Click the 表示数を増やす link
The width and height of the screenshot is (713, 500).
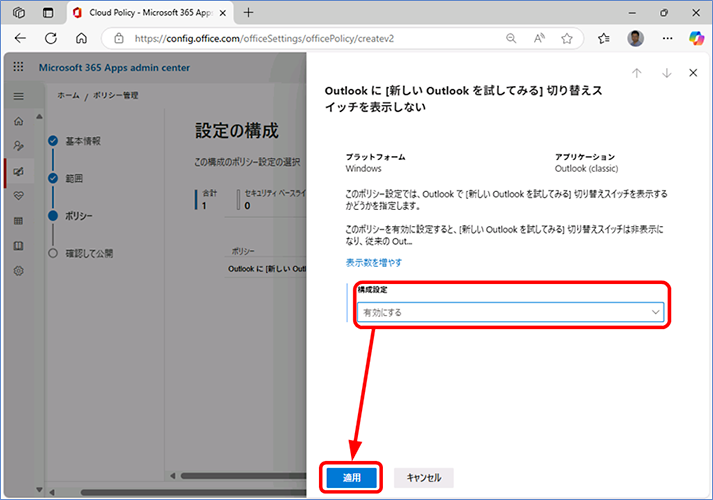[x=374, y=263]
